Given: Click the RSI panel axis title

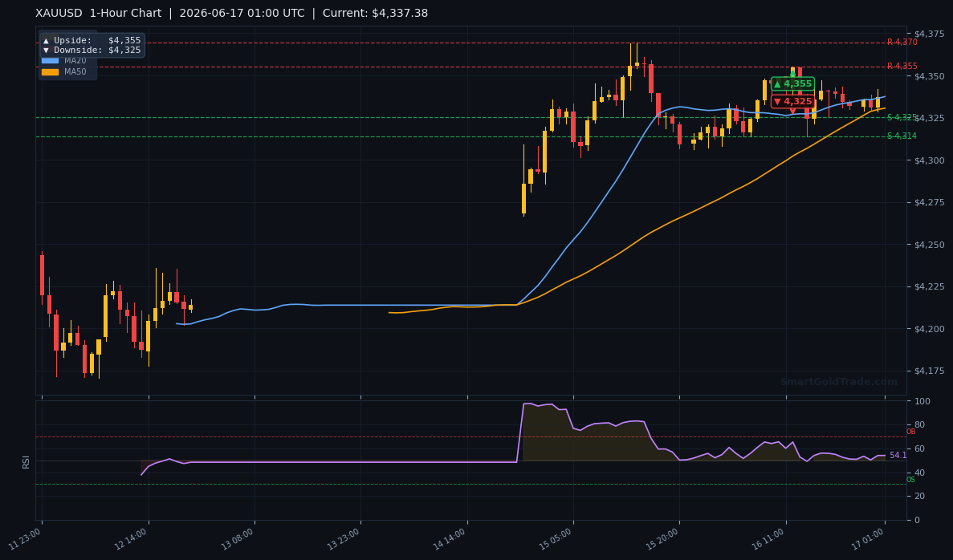Looking at the screenshot, I should [x=26, y=461].
